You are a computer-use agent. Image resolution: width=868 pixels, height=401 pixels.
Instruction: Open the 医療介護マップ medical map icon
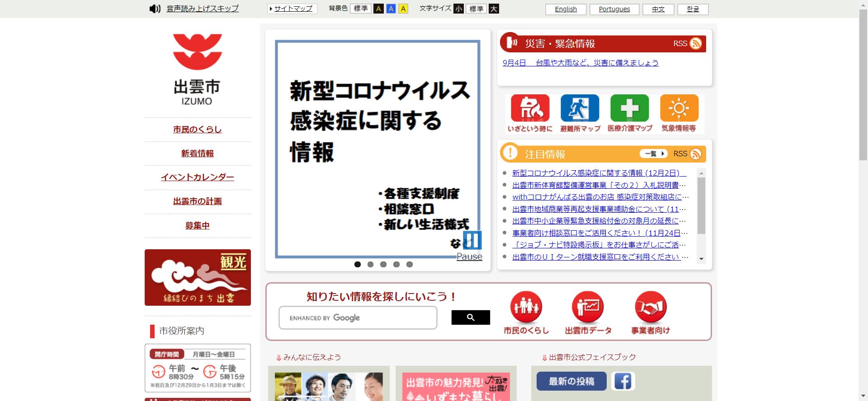629,109
